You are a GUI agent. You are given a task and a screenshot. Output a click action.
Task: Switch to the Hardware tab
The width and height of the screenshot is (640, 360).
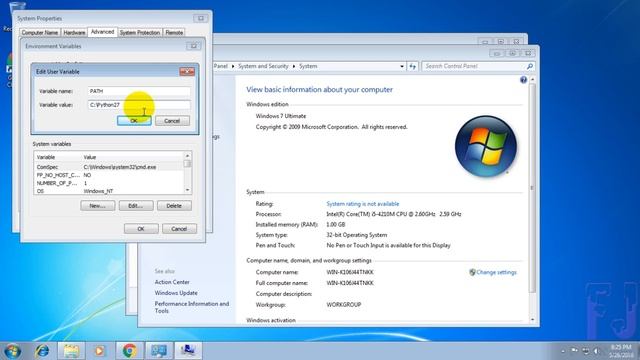74,32
